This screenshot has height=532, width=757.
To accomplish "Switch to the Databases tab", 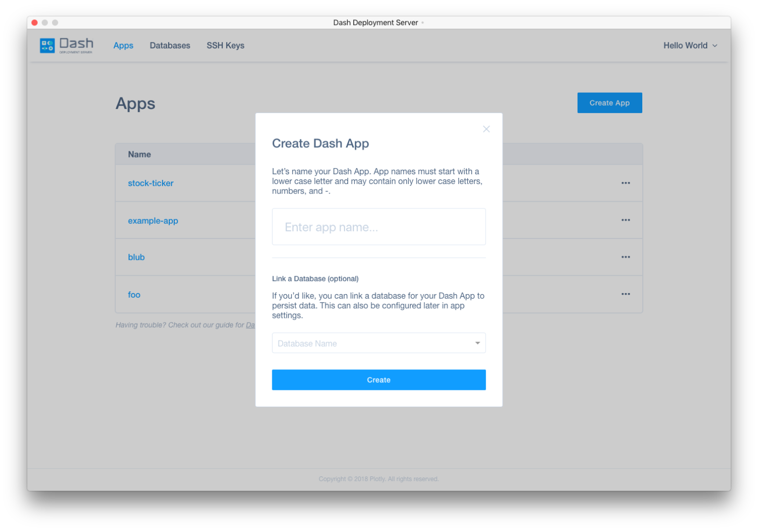I will pos(170,45).
